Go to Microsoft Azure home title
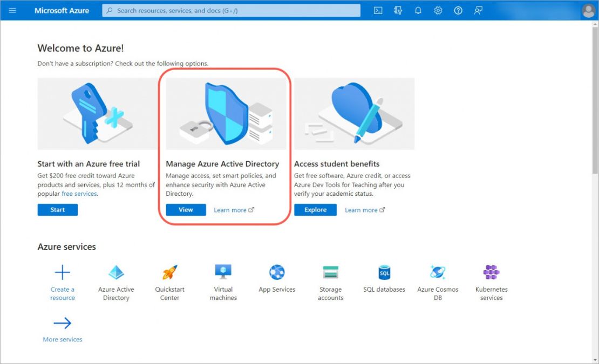This screenshot has width=599, height=364. [x=62, y=10]
